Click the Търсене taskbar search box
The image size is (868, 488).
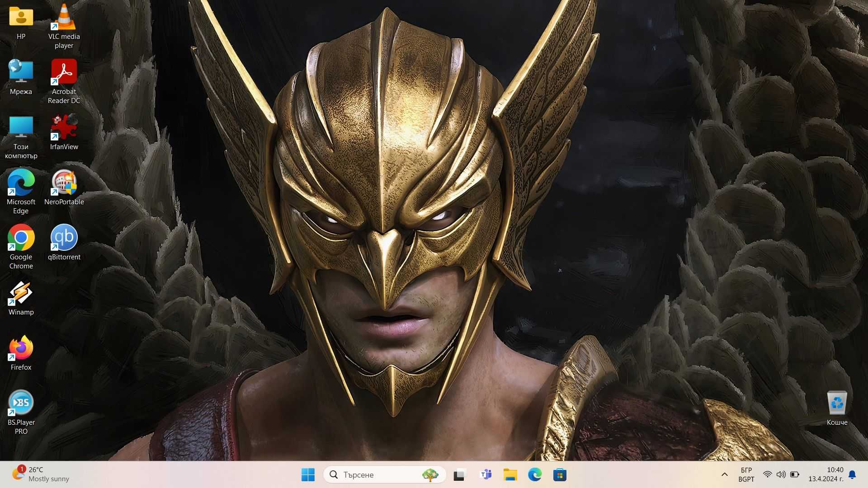(x=385, y=475)
